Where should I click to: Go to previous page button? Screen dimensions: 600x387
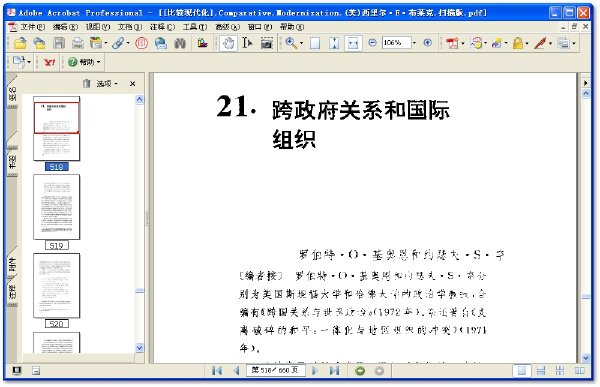point(236,371)
